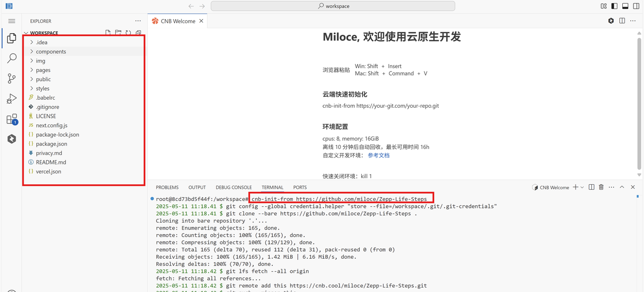
Task: Select the TERMINAL panel tab
Action: 272,187
